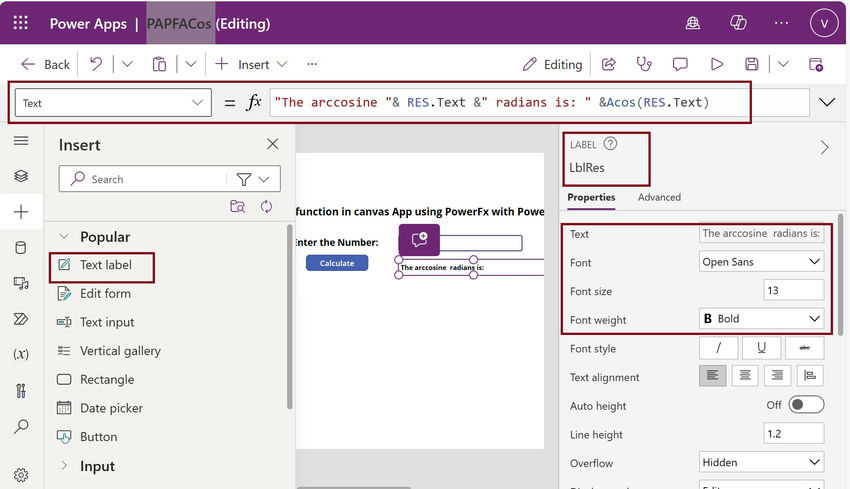
Task: Open the Variables (x) icon
Action: [21, 354]
